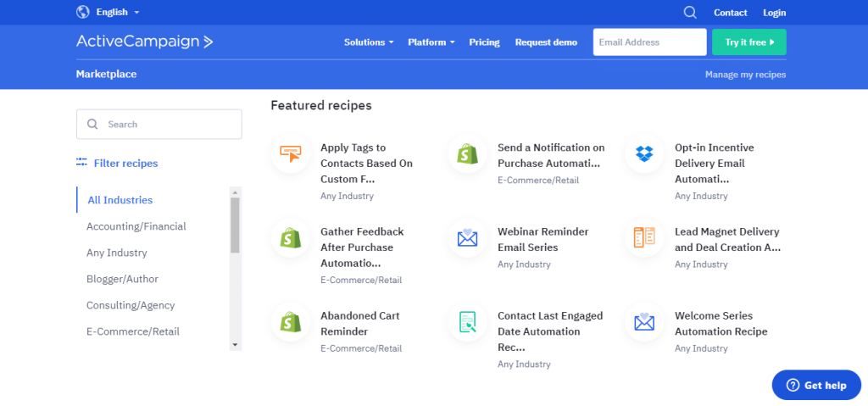This screenshot has width=868, height=406.
Task: Click the Get help button
Action: (816, 385)
